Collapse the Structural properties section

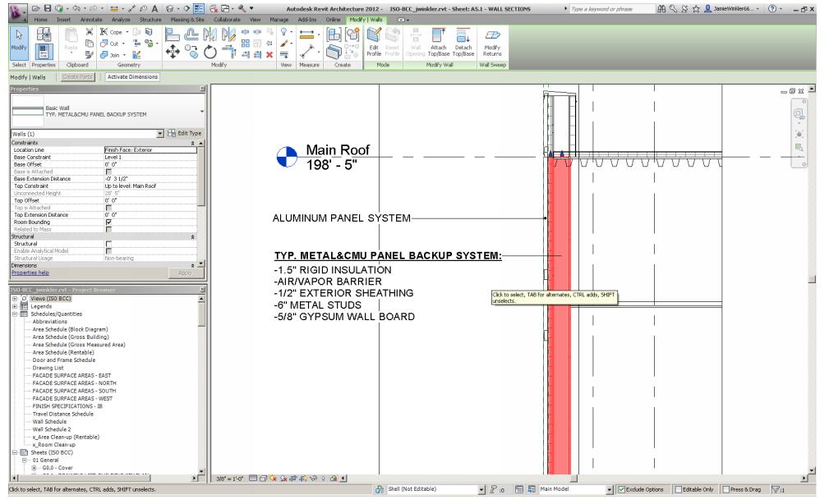(192, 237)
